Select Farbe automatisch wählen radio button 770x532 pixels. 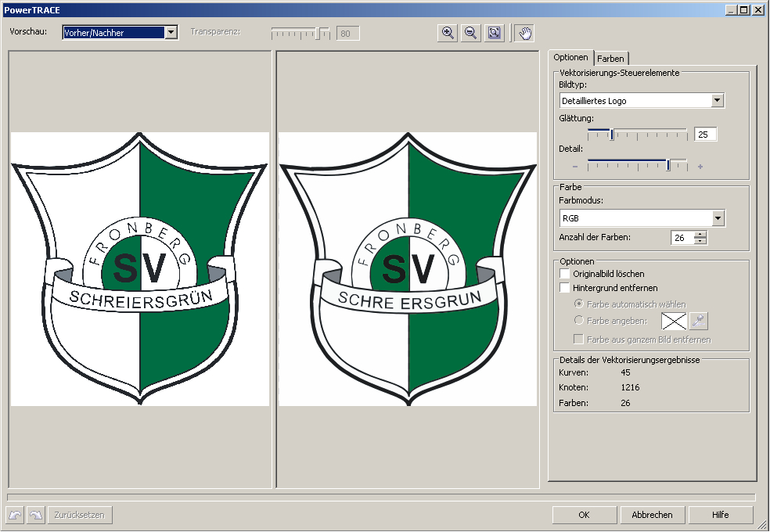[x=579, y=304]
